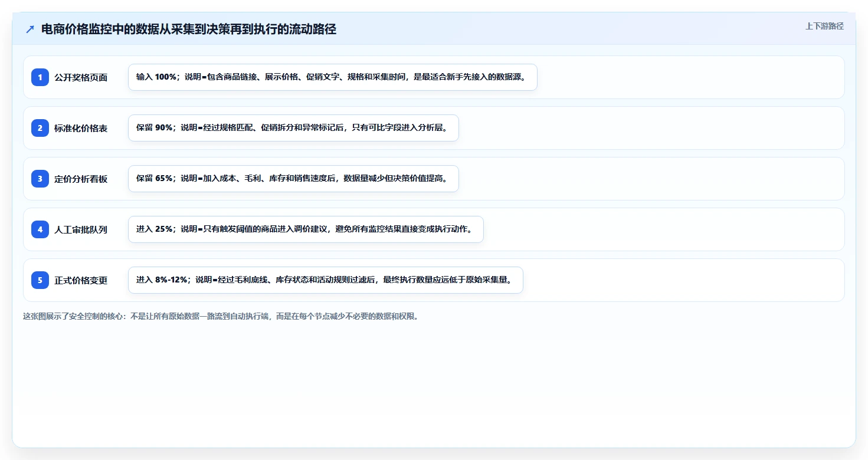
Task: Click the 定价分析看板 step label
Action: pyautogui.click(x=81, y=179)
